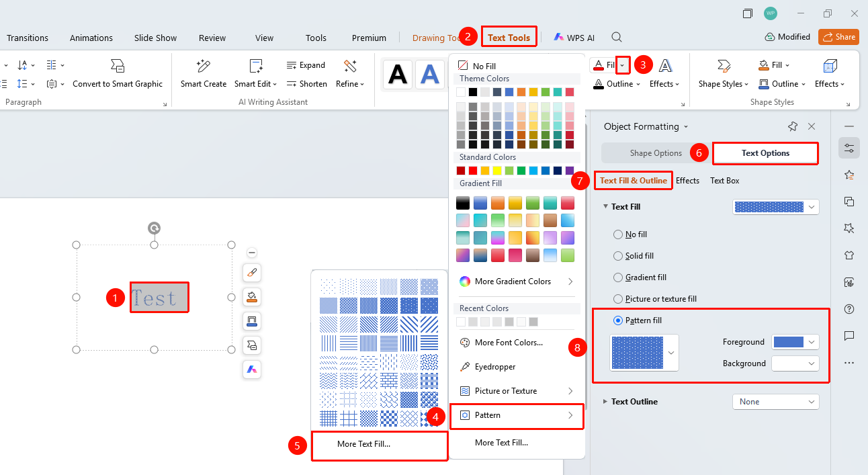Image resolution: width=868 pixels, height=475 pixels.
Task: Click the Shorten text AI tool
Action: pyautogui.click(x=306, y=84)
